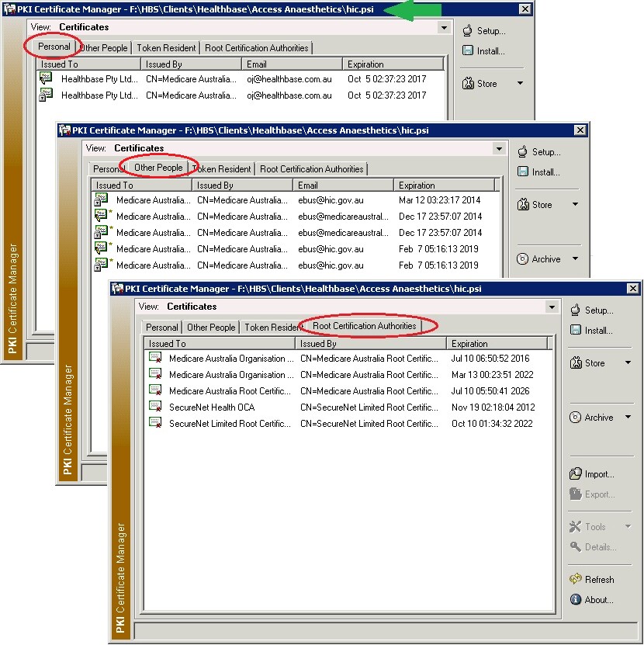Select icon of first Dec 17 2014 certificate
Screen dimensions: 644x645
click(x=102, y=216)
